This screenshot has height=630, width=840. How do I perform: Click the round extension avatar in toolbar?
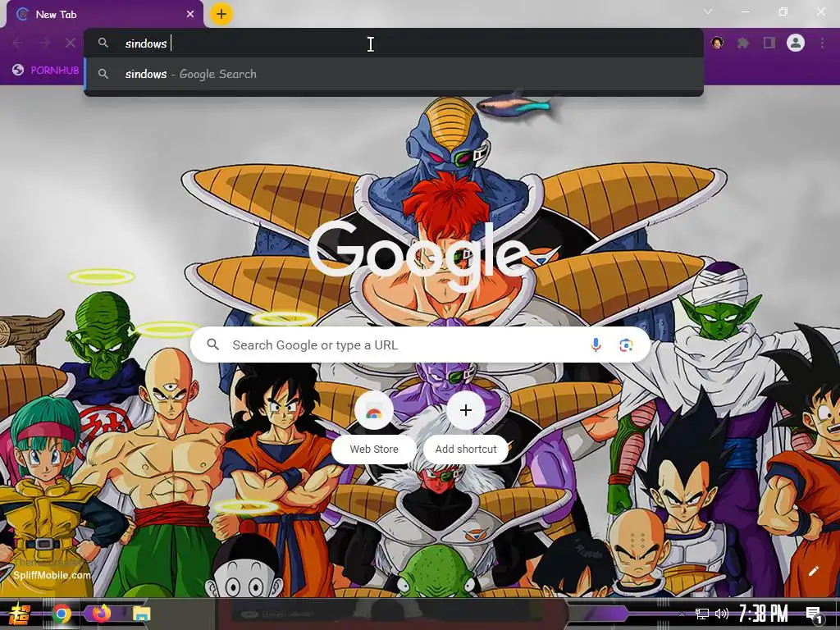coord(717,43)
